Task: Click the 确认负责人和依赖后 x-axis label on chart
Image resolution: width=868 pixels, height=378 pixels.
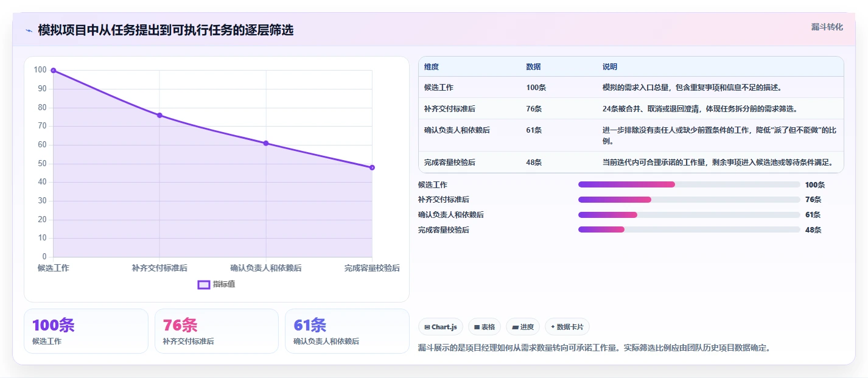Action: pyautogui.click(x=266, y=268)
